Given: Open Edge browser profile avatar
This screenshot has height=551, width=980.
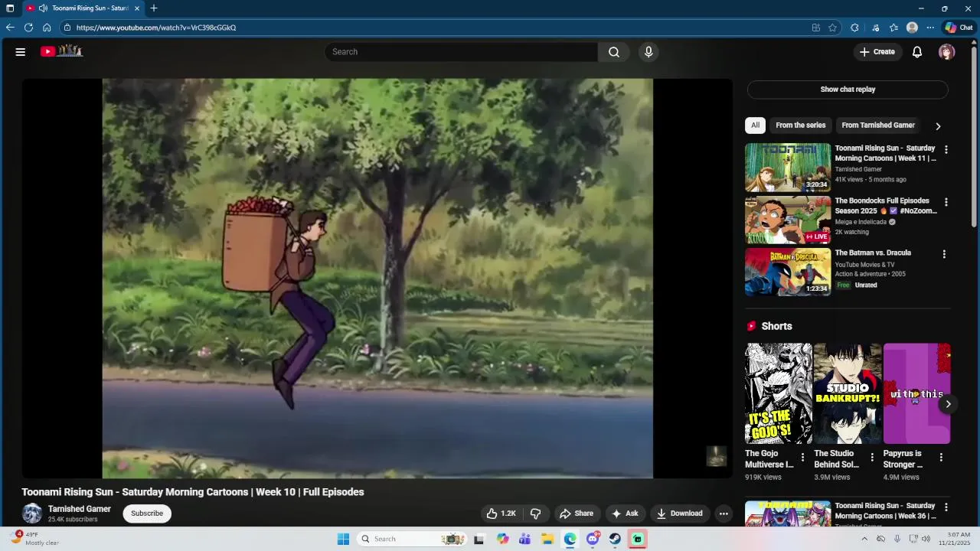Looking at the screenshot, I should (x=912, y=28).
